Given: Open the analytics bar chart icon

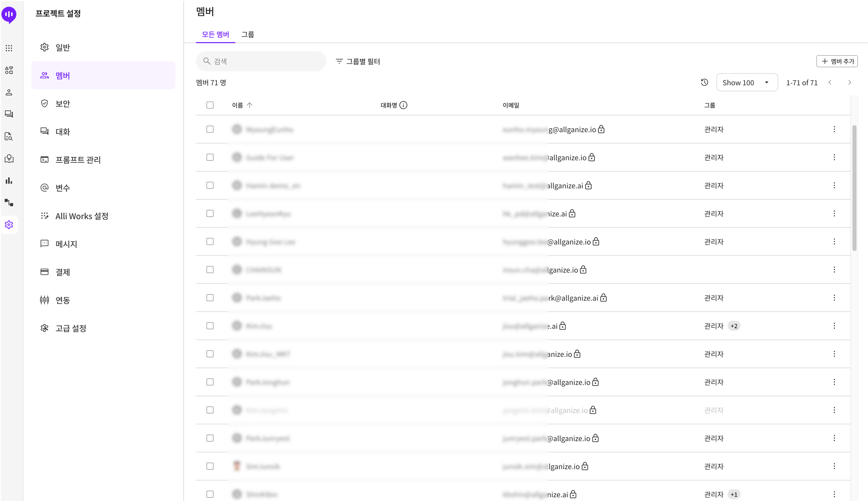Looking at the screenshot, I should (x=9, y=180).
